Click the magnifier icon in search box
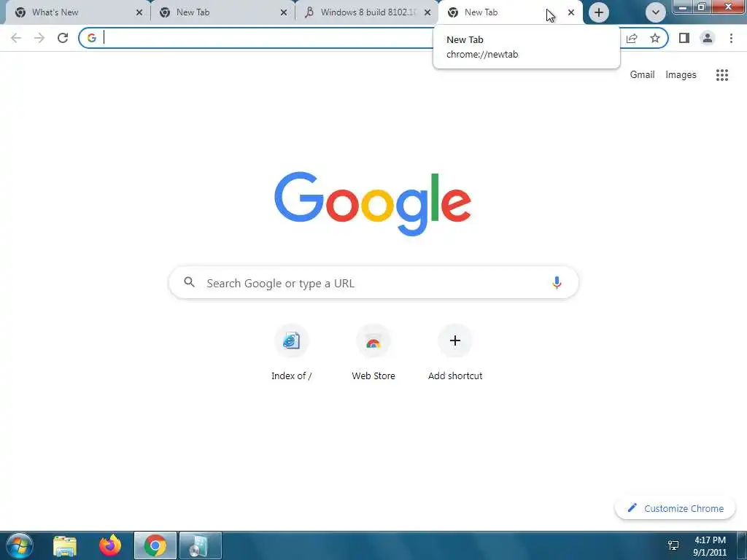Image resolution: width=747 pixels, height=560 pixels. [190, 282]
